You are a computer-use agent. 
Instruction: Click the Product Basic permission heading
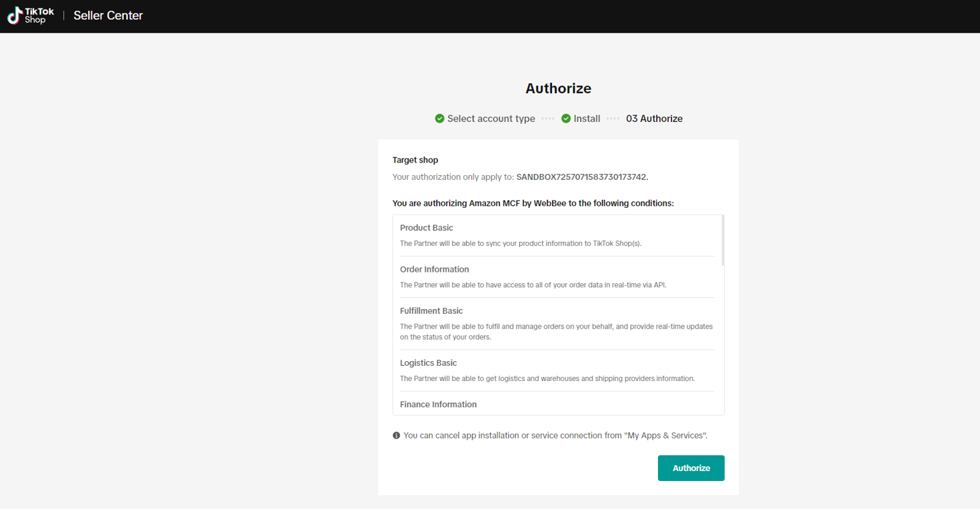pyautogui.click(x=427, y=228)
